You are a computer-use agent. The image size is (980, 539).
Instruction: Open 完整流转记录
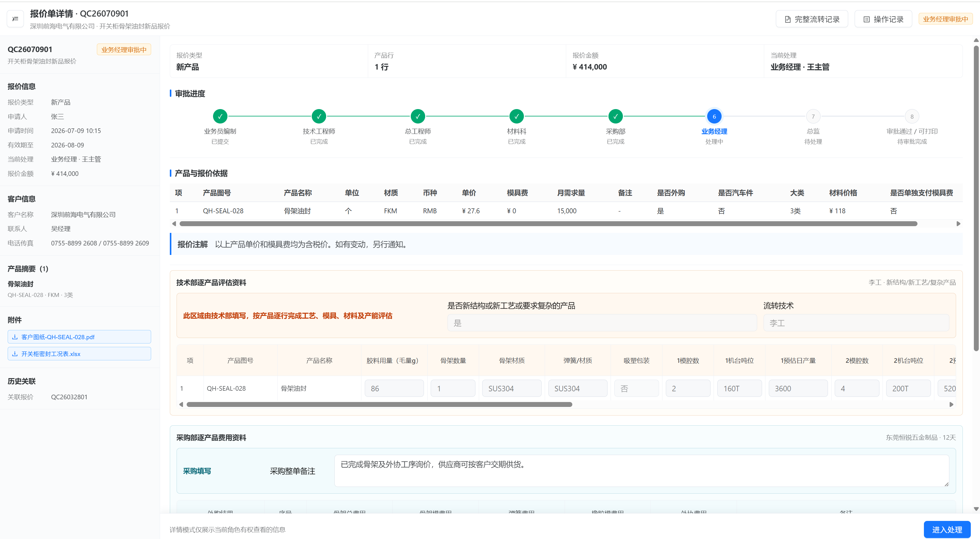pyautogui.click(x=811, y=19)
